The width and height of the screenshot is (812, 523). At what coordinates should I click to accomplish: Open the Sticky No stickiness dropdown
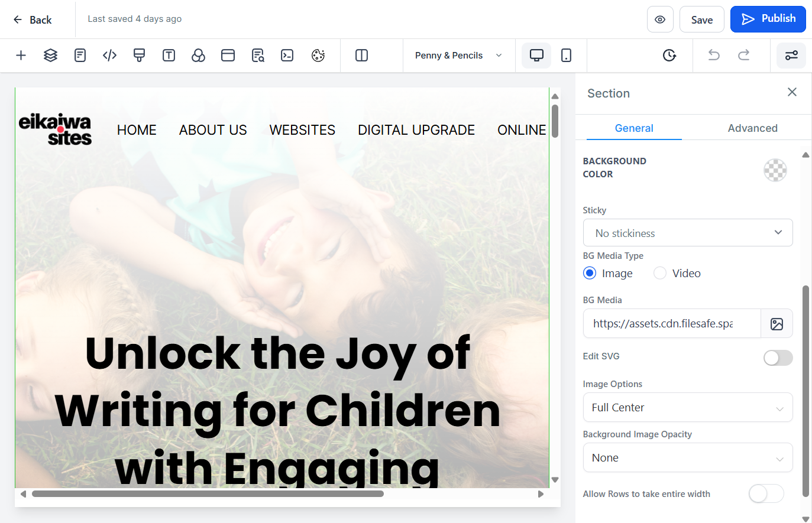coord(688,233)
